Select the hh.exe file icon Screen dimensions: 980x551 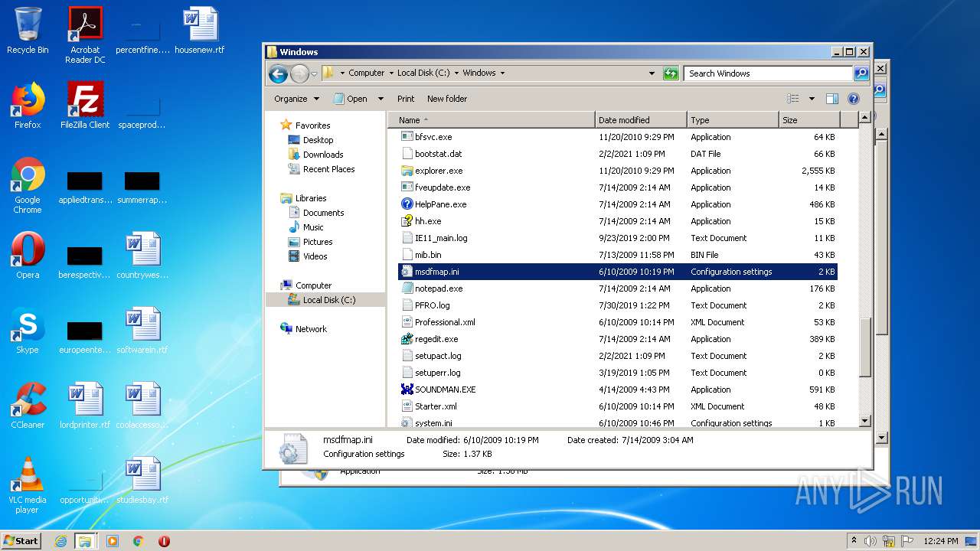click(x=407, y=221)
